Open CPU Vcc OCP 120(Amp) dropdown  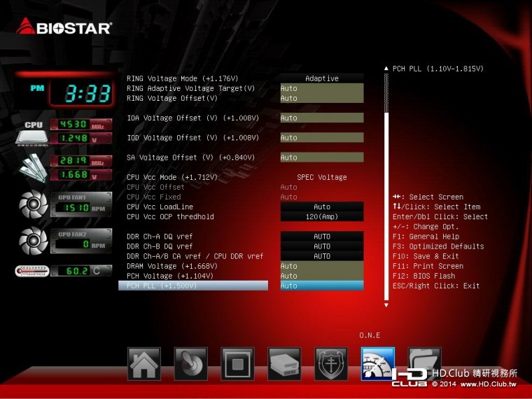(x=321, y=216)
